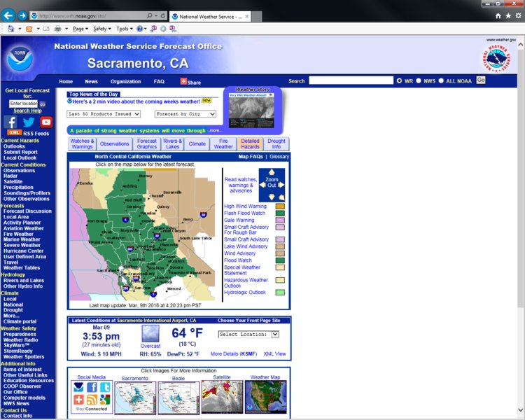525x420 pixels.
Task: Open the NWS Facebook page icon
Action: (x=10, y=122)
